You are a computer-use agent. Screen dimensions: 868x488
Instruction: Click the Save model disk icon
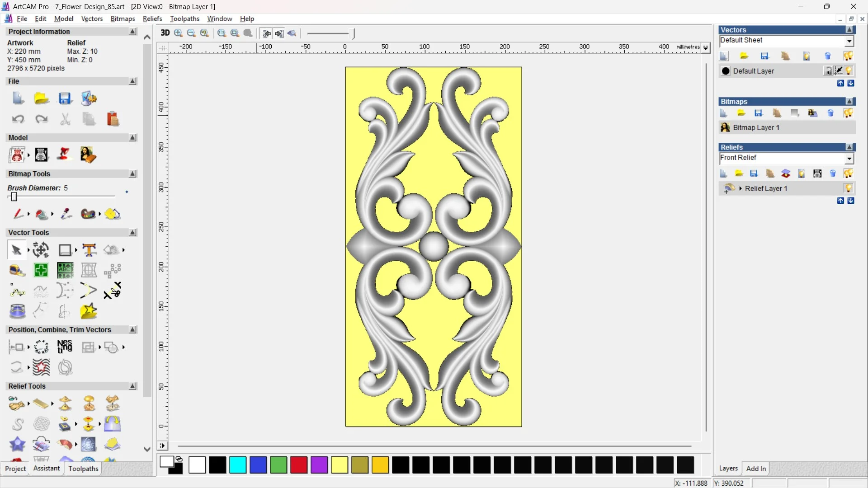click(66, 98)
